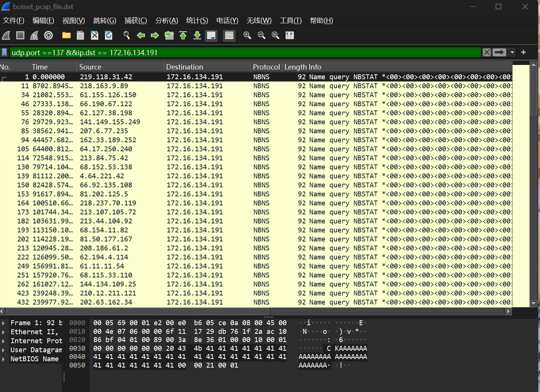The height and width of the screenshot is (392, 540).
Task: Go back in packet history
Action: coord(141,35)
